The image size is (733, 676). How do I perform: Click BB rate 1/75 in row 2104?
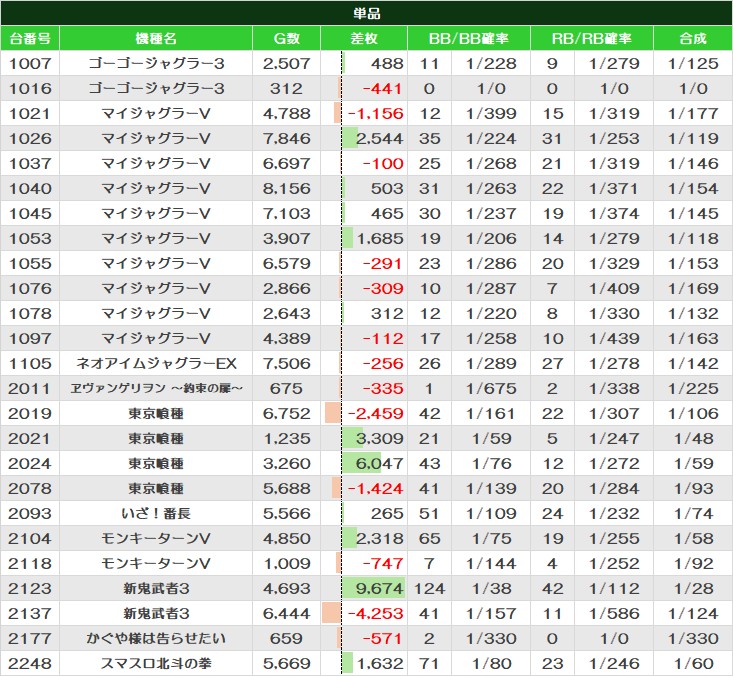pos(491,539)
